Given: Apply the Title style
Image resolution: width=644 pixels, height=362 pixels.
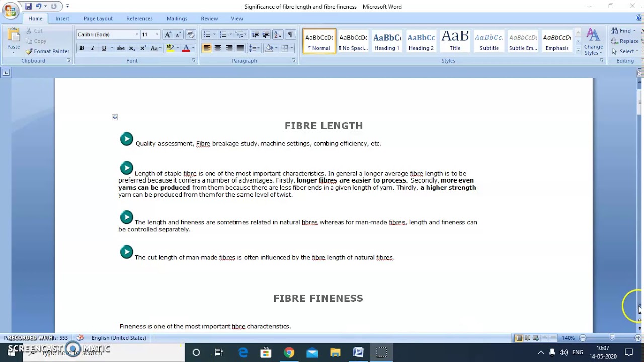Looking at the screenshot, I should (x=455, y=41).
